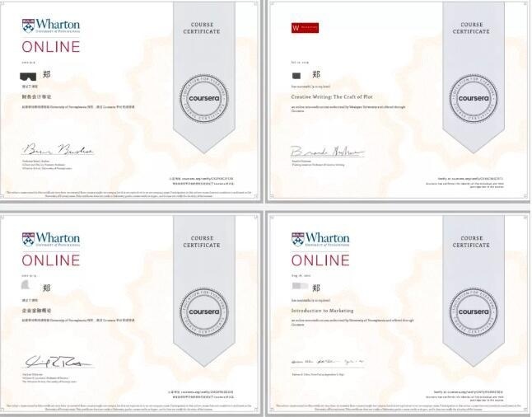Click Wharton logo on Introduction to Marketing certificate
The height and width of the screenshot is (417, 532).
pos(320,239)
